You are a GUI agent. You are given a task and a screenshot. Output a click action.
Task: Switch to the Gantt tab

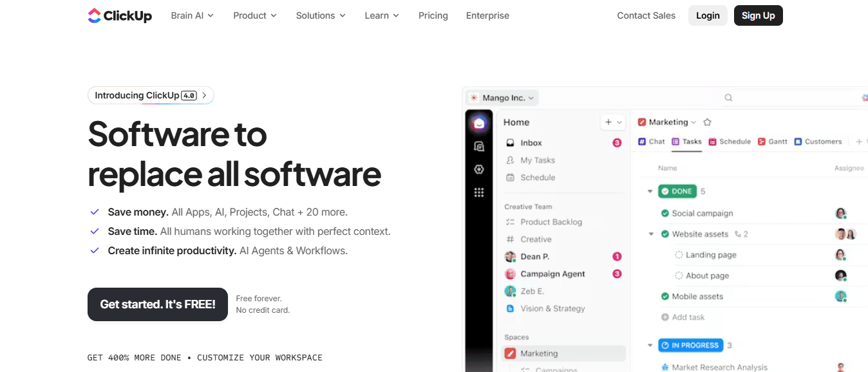[773, 142]
